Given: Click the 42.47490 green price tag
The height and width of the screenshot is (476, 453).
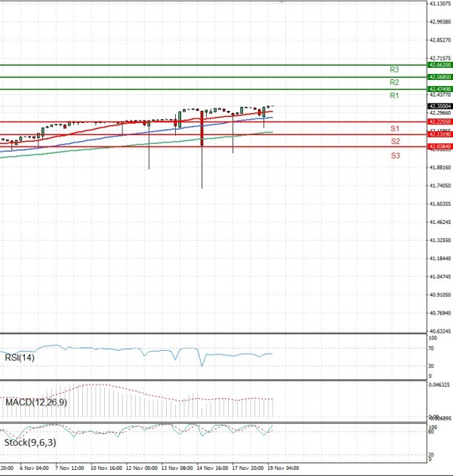Looking at the screenshot, I should [x=439, y=89].
